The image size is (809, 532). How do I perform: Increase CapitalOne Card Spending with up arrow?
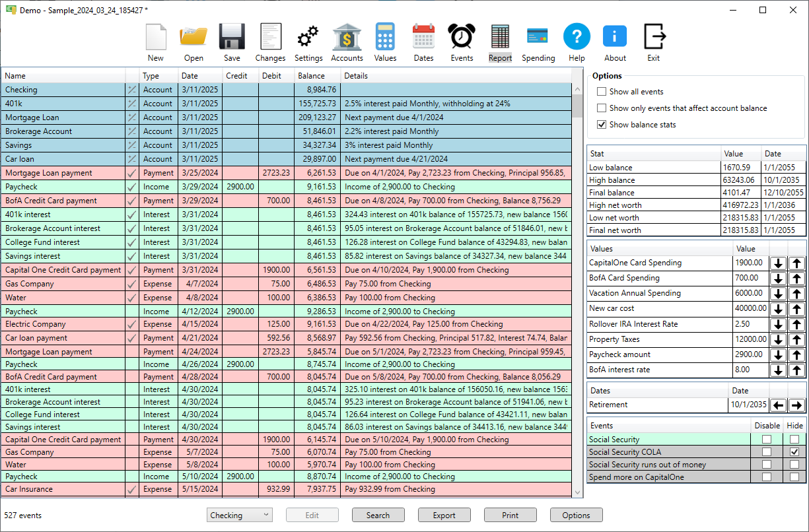click(x=796, y=263)
